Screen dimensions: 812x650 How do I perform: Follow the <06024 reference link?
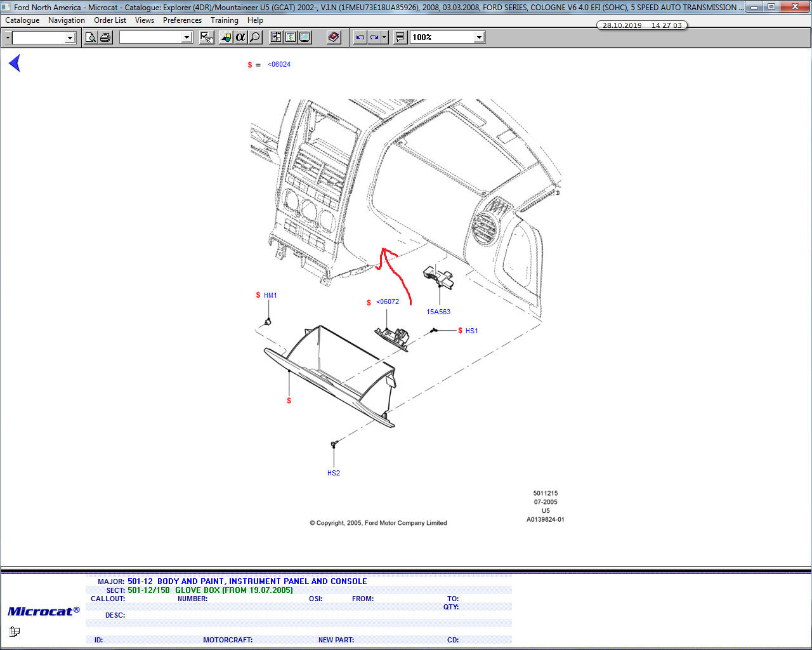pyautogui.click(x=279, y=64)
